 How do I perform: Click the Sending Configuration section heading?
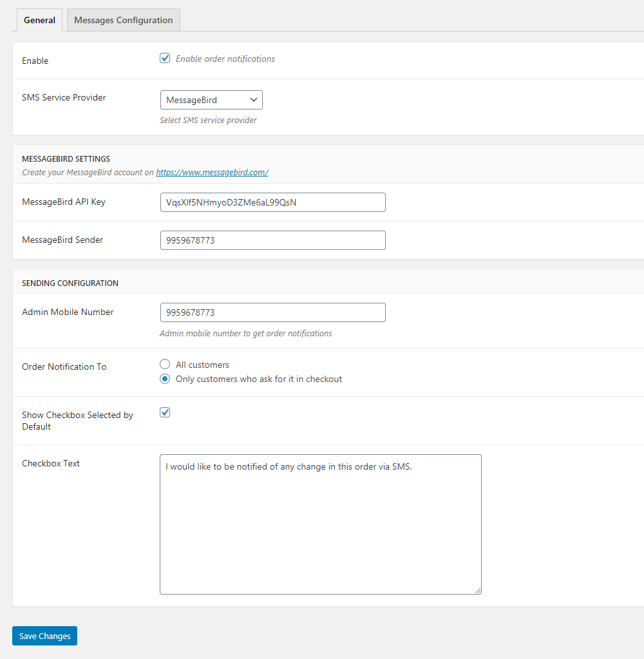click(x=70, y=283)
